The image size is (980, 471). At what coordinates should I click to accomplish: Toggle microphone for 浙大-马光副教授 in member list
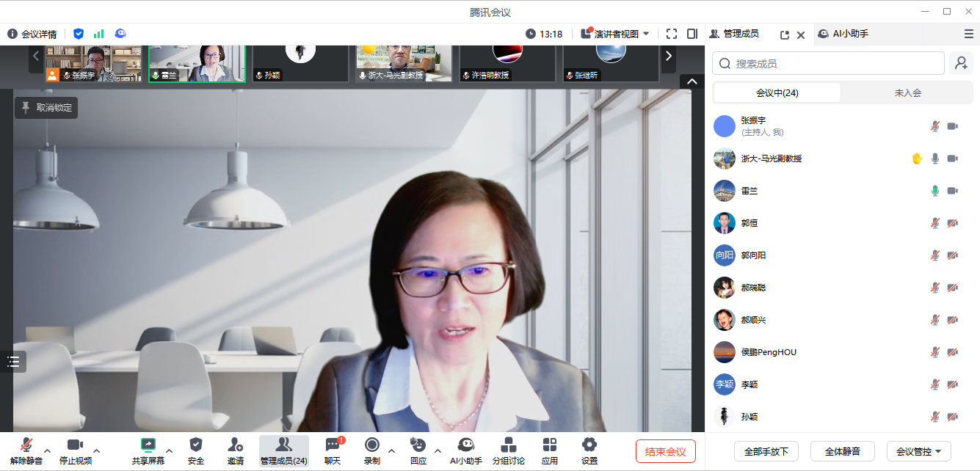934,158
